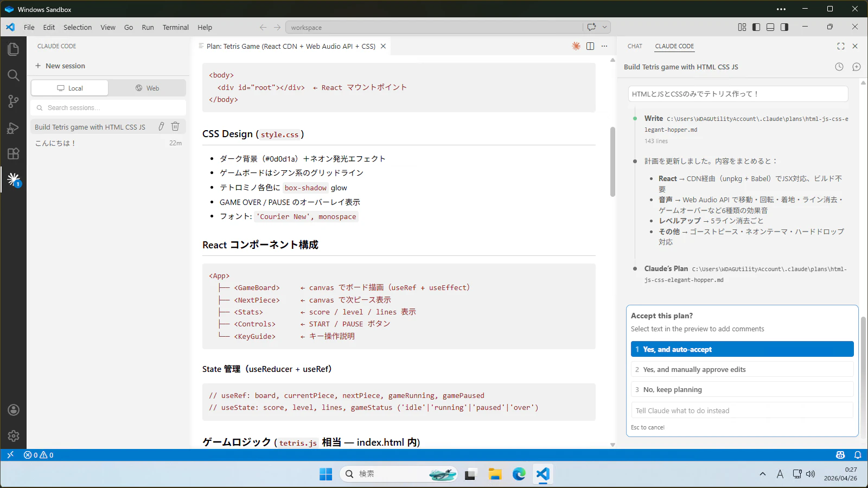
Task: Toggle the secondary side bar
Action: click(x=784, y=27)
